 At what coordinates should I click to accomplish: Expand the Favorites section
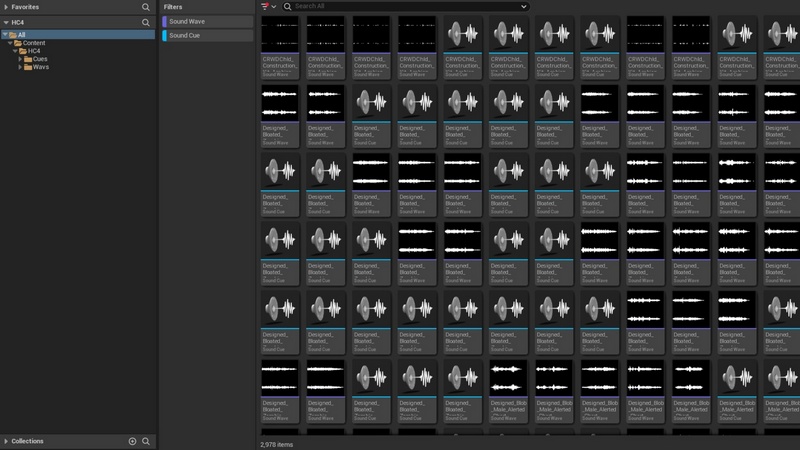click(x=5, y=6)
